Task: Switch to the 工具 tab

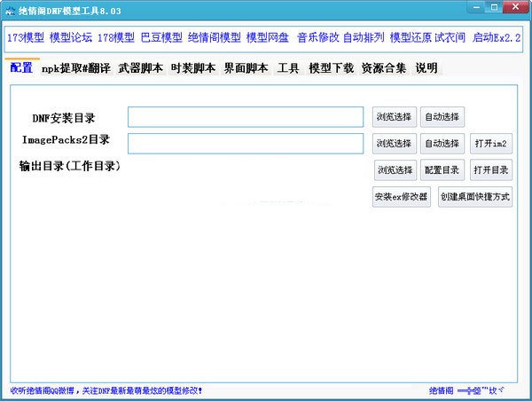Action: tap(288, 68)
